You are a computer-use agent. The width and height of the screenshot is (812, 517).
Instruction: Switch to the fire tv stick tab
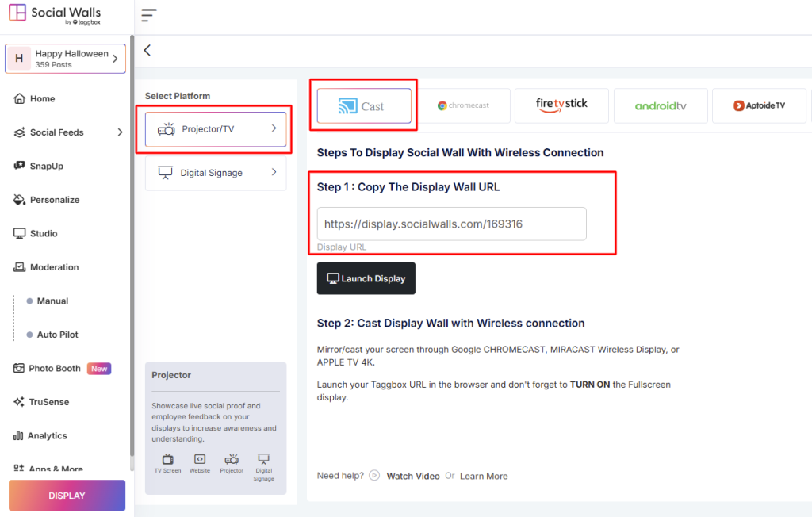[x=561, y=105]
